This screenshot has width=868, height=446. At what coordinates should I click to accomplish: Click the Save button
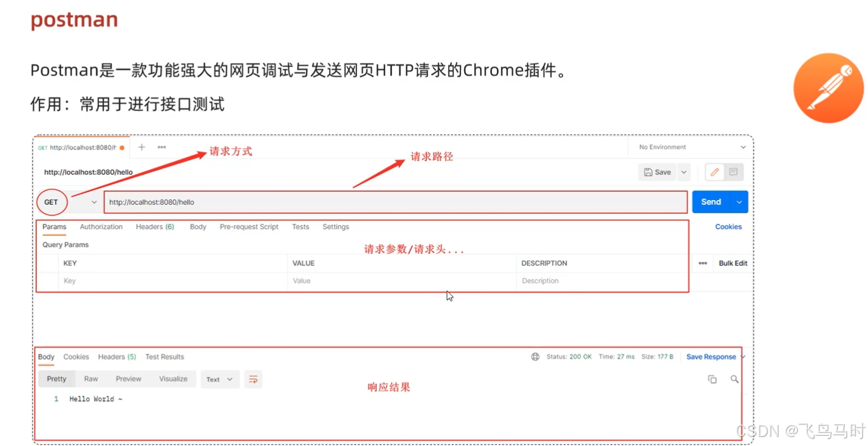[657, 172]
